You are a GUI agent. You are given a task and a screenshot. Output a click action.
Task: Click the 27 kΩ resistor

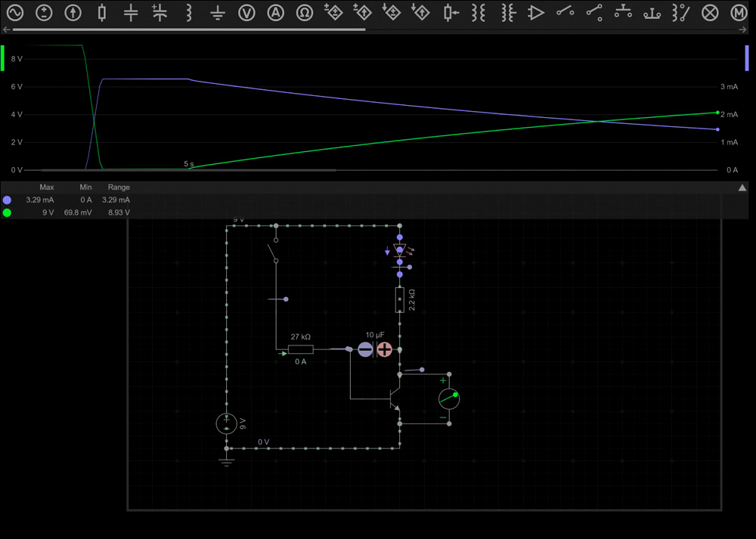pos(301,349)
